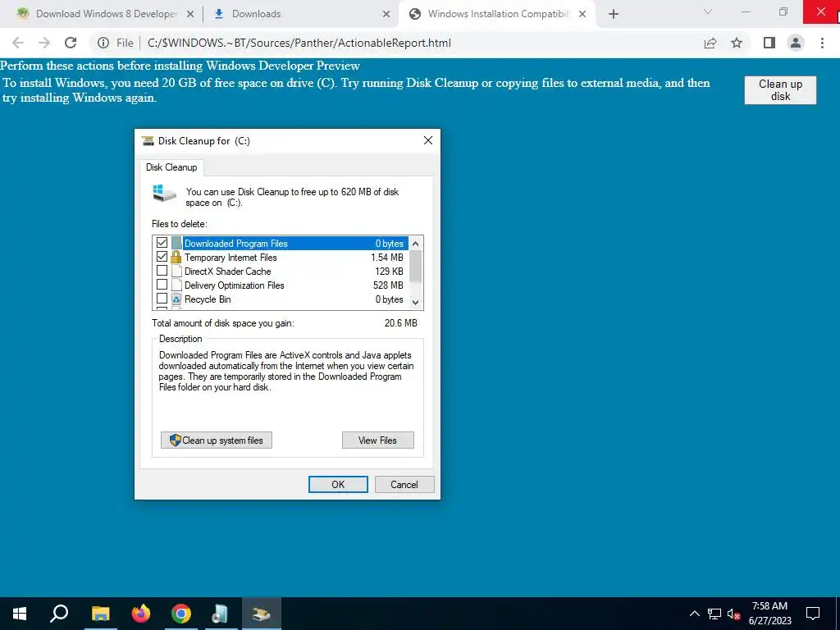Share this page via share icon
The height and width of the screenshot is (630, 840).
click(x=710, y=43)
